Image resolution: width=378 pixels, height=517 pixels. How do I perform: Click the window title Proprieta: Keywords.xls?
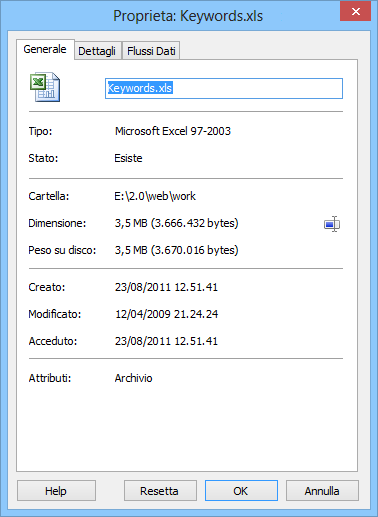click(188, 16)
